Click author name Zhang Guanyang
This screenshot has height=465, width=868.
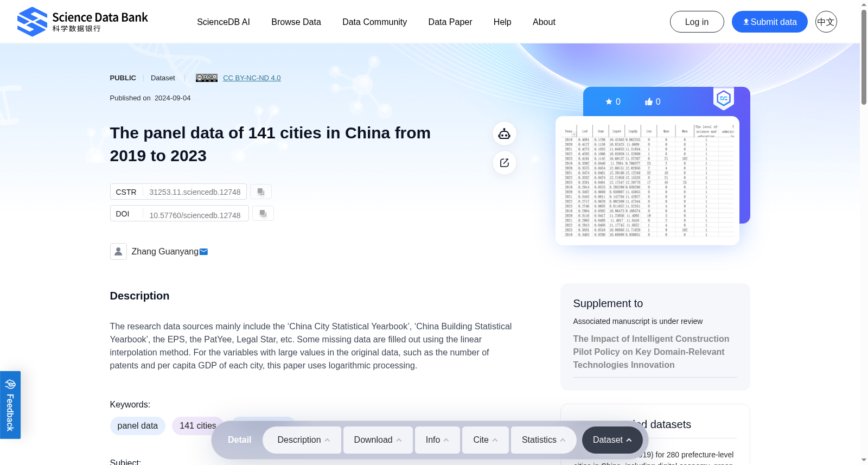point(165,252)
